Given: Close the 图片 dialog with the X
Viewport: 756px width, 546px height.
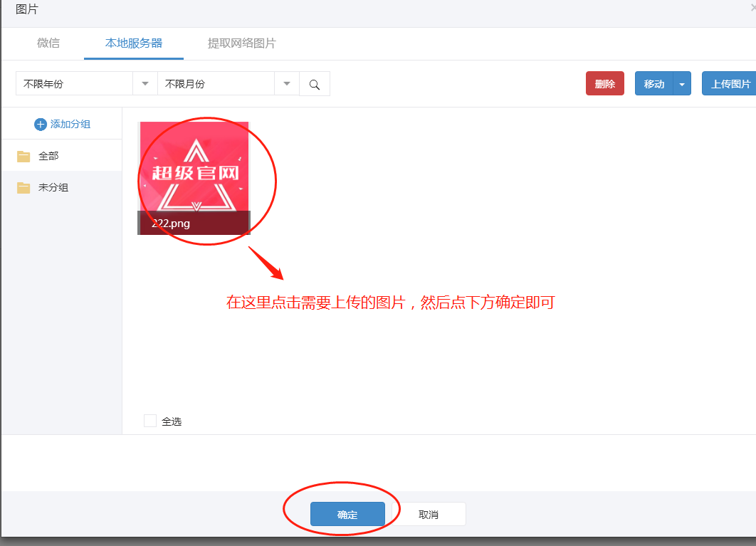Looking at the screenshot, I should coord(752,9).
